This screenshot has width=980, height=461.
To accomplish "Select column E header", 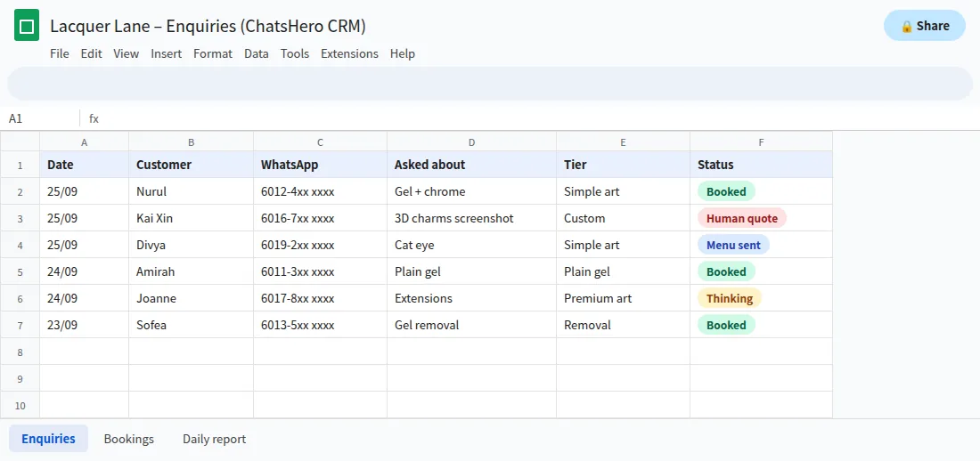I will 623,142.
